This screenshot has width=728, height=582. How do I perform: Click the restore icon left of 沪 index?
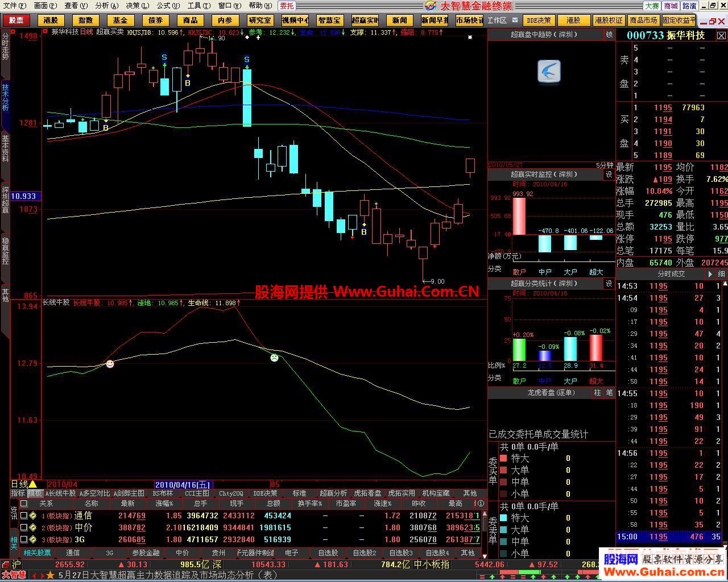(x=6, y=564)
